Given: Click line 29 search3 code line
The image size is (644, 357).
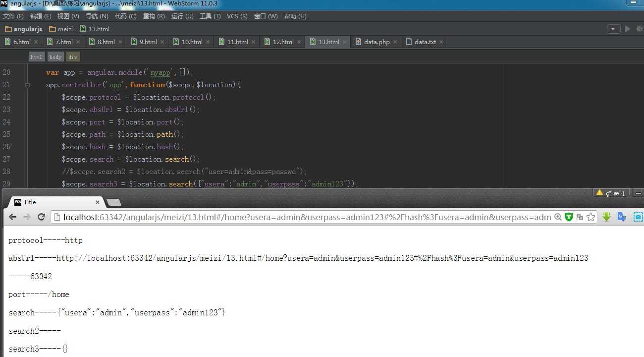Looking at the screenshot, I should 210,184.
